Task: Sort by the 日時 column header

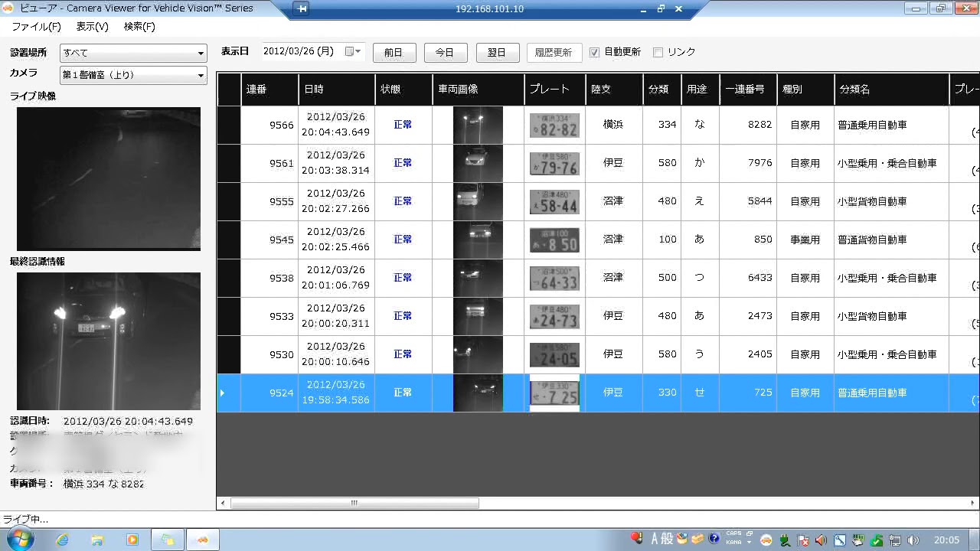Action: 337,90
